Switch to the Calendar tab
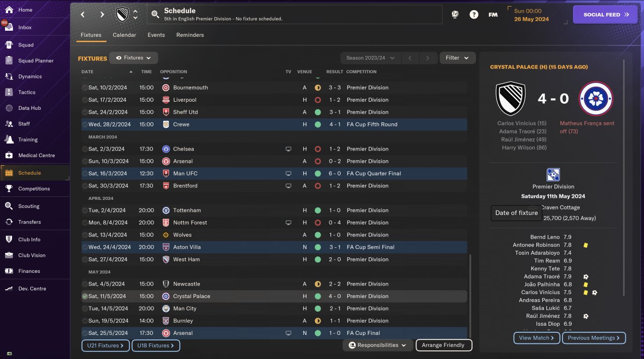 pos(124,35)
